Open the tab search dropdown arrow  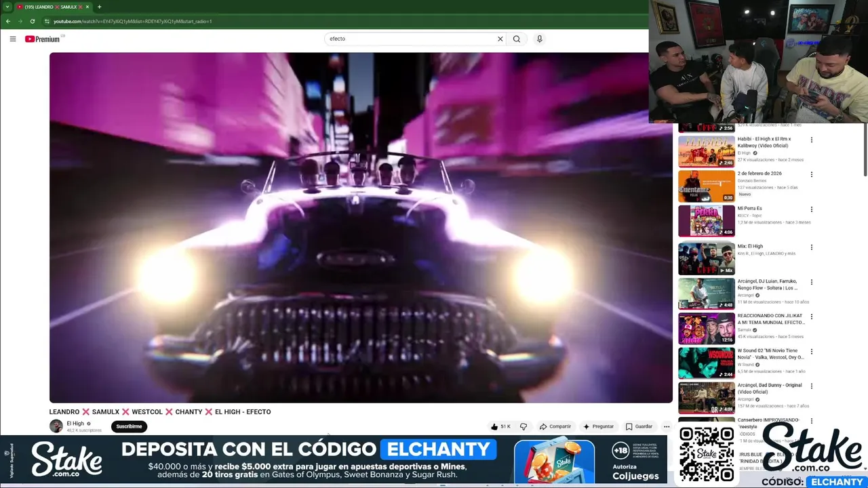pyautogui.click(x=7, y=7)
